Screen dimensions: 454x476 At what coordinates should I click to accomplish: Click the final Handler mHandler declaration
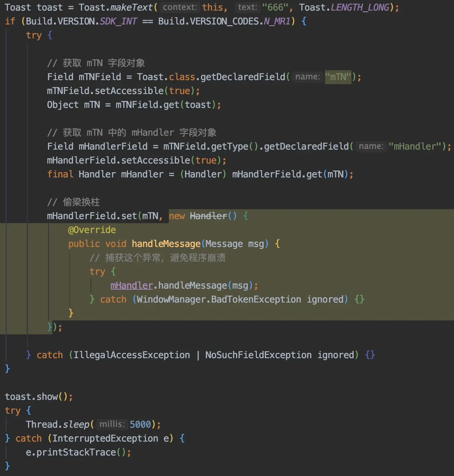(x=200, y=174)
